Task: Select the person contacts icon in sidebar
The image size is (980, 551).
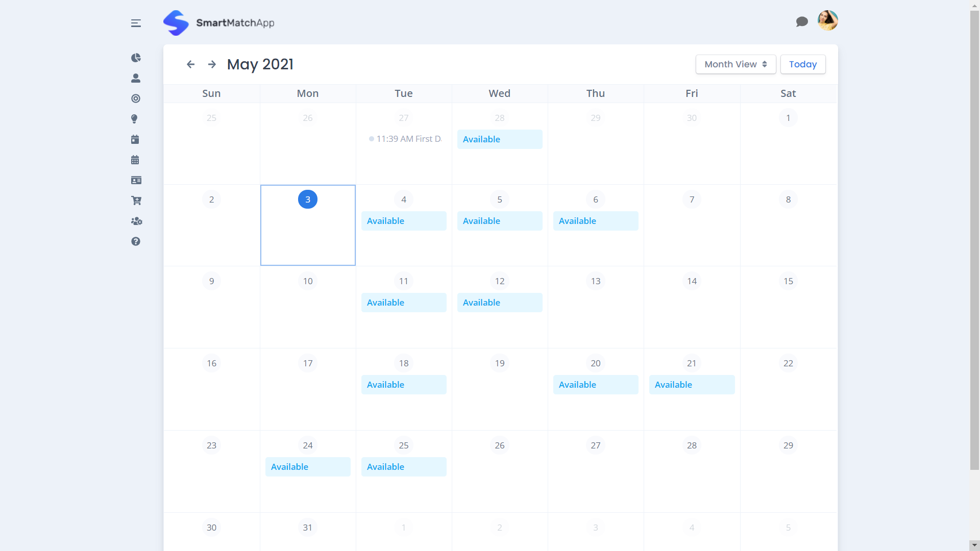Action: [x=136, y=78]
